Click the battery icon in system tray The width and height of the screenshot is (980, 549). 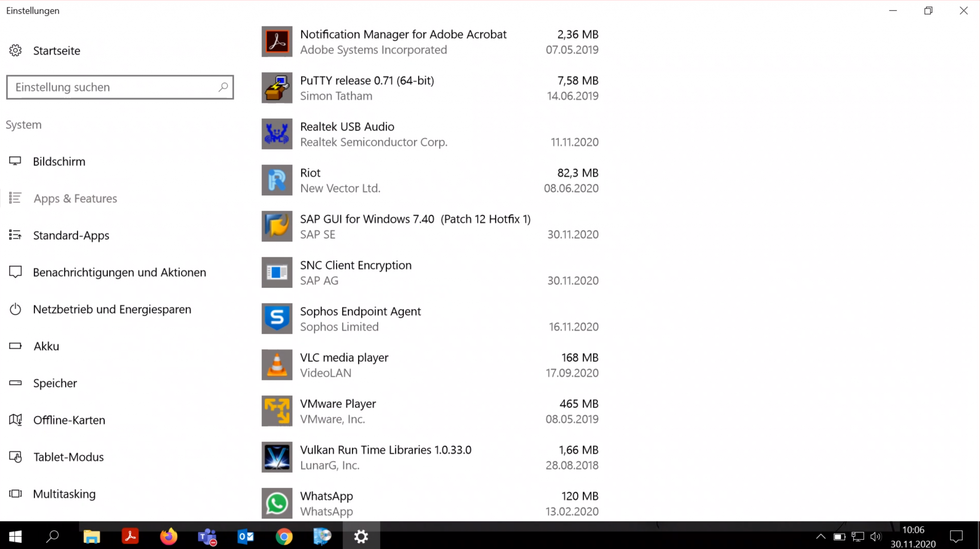click(839, 537)
